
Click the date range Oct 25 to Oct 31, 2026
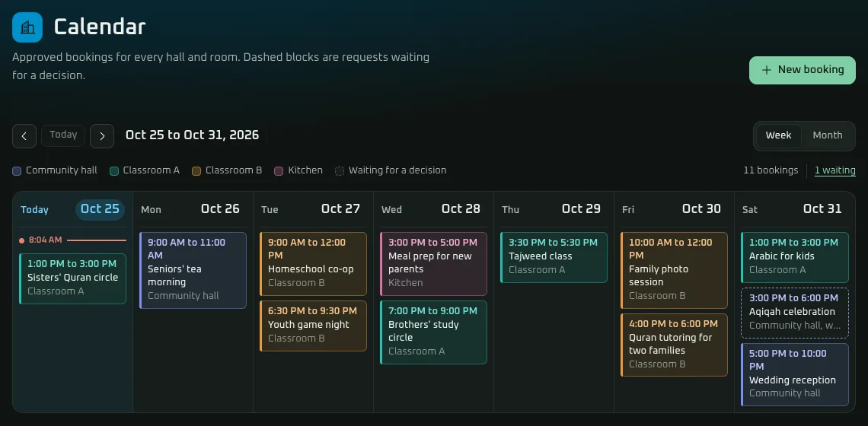coord(192,135)
